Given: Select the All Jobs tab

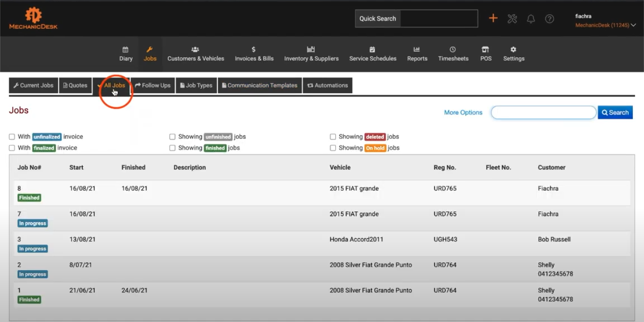Looking at the screenshot, I should pyautogui.click(x=111, y=85).
